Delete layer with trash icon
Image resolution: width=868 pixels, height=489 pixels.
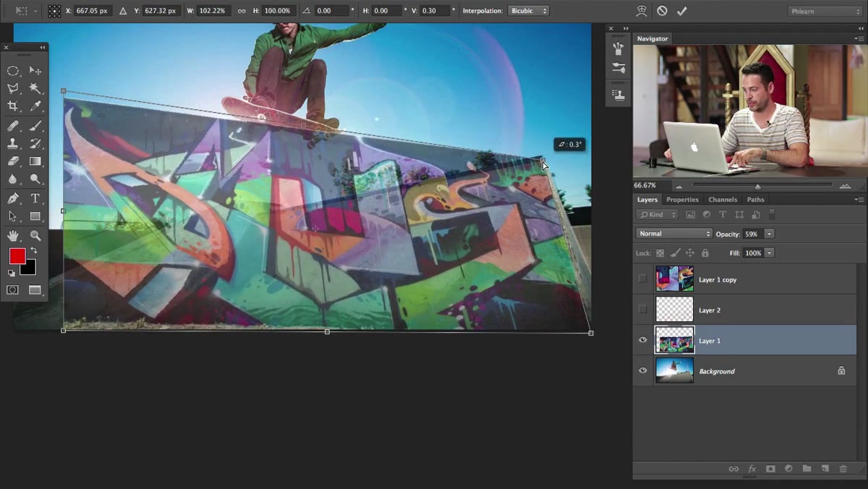point(843,469)
